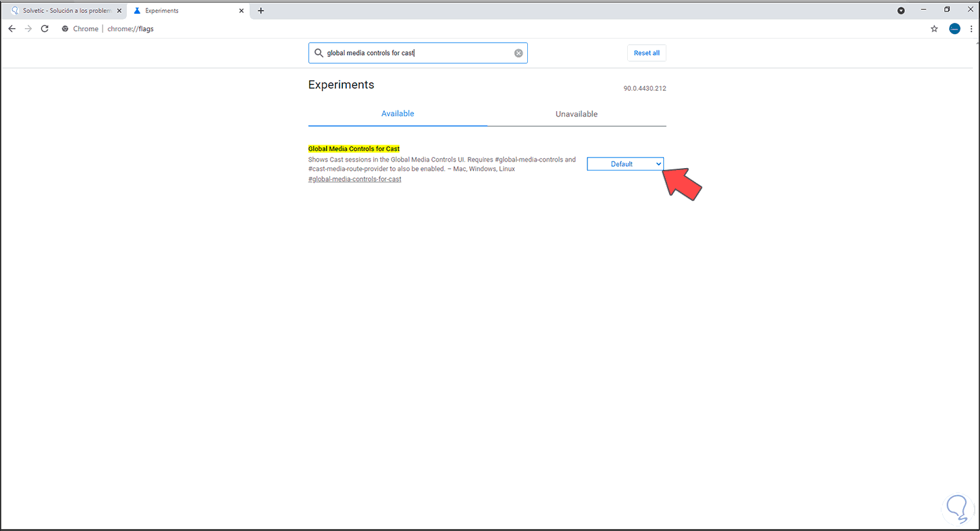The width and height of the screenshot is (980, 531).
Task: Clear the search field using the X icon
Action: pyautogui.click(x=519, y=52)
